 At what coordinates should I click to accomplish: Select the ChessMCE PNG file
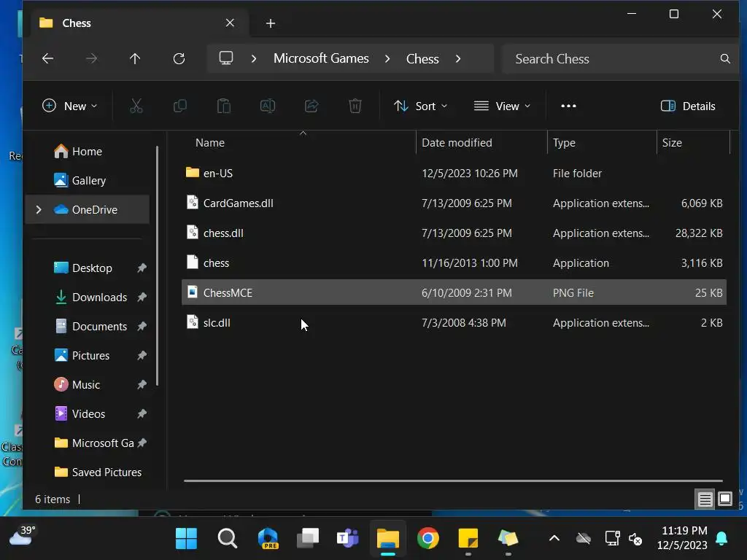tap(454, 292)
